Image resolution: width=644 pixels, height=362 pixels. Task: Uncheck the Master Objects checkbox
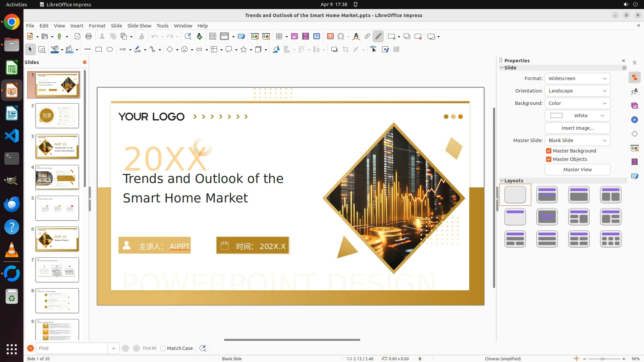549,159
